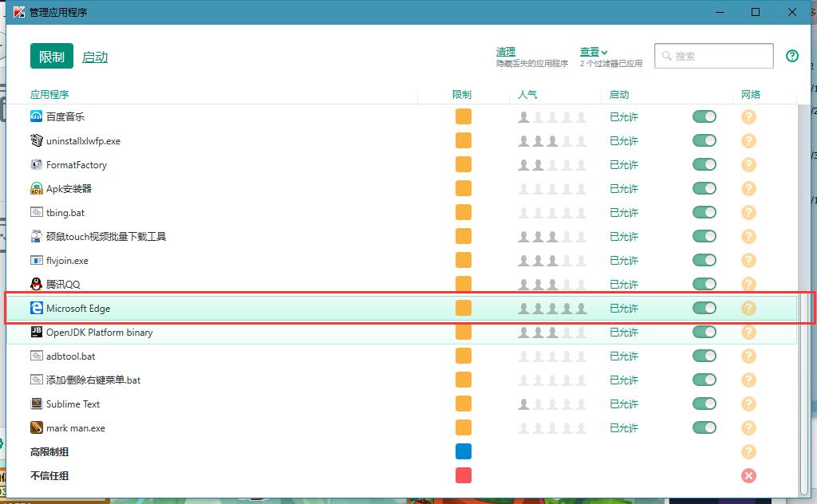Open the restriction dropdown for uninstallxlwfp.exe

point(464,140)
